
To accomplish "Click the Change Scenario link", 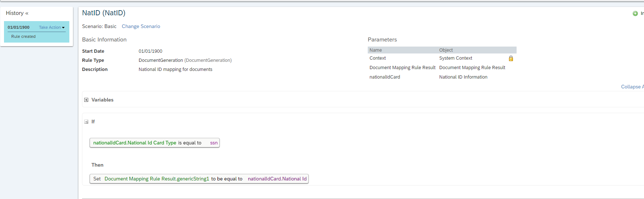I will click(141, 26).
